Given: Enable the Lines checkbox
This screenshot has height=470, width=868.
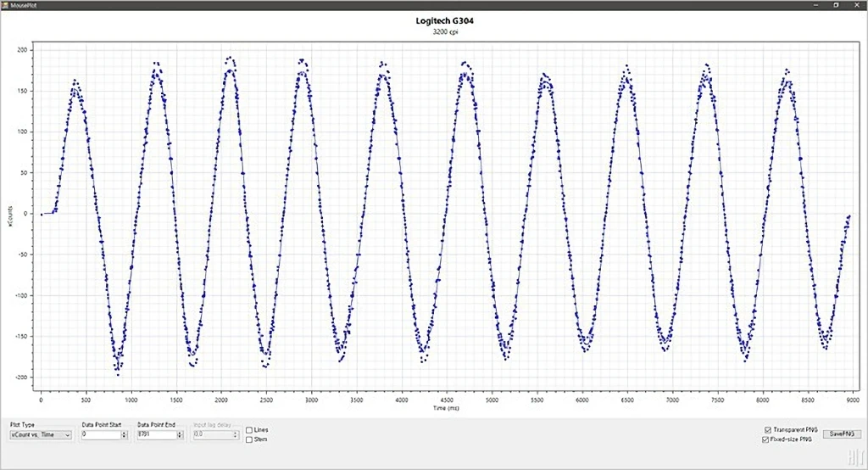Looking at the screenshot, I should (x=249, y=430).
